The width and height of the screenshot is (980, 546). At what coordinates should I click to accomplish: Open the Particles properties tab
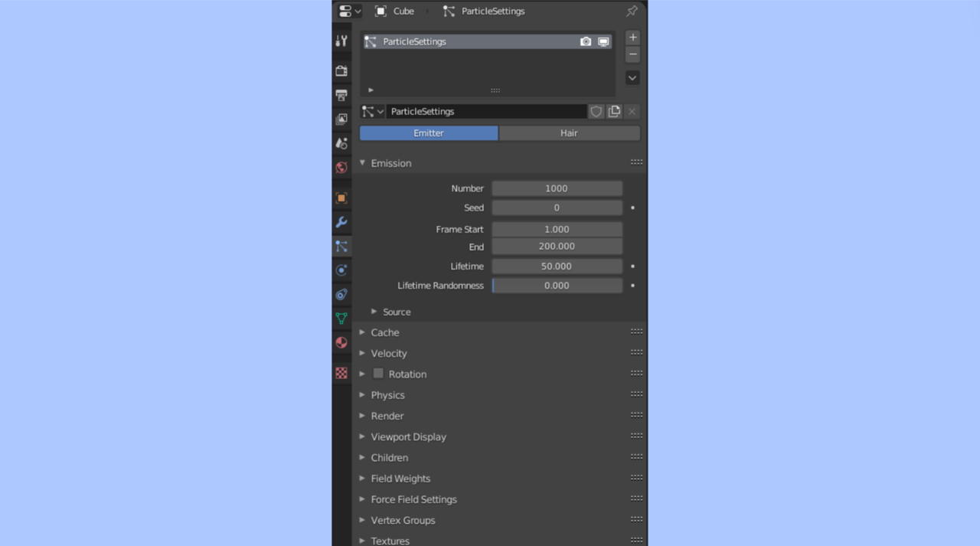(341, 247)
